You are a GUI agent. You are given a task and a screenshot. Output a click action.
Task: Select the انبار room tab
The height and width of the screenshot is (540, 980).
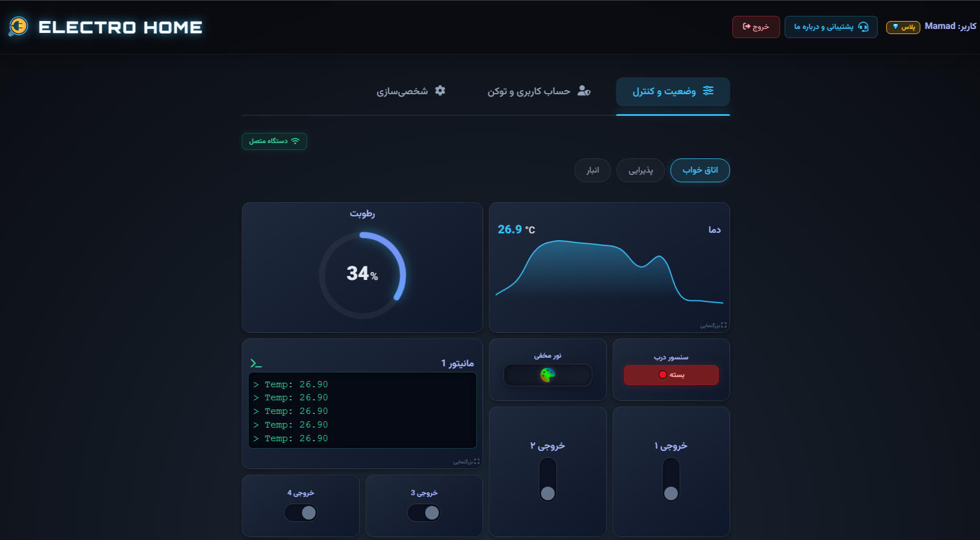pyautogui.click(x=592, y=170)
